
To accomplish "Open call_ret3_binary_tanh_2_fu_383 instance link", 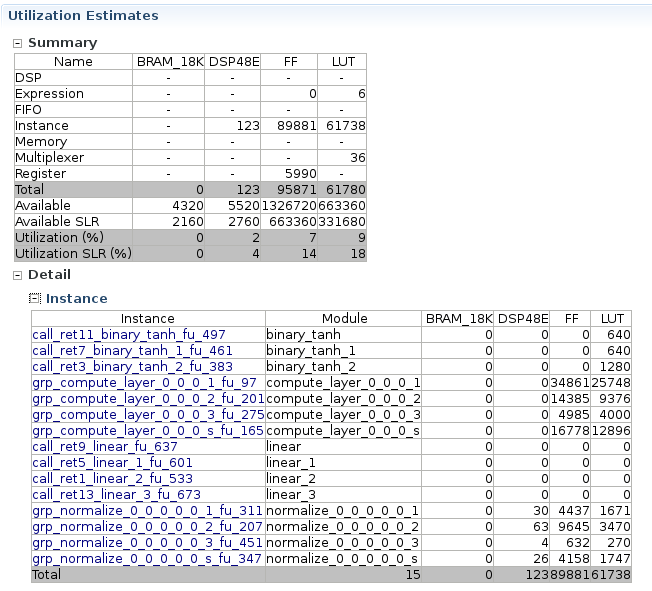I will click(132, 367).
